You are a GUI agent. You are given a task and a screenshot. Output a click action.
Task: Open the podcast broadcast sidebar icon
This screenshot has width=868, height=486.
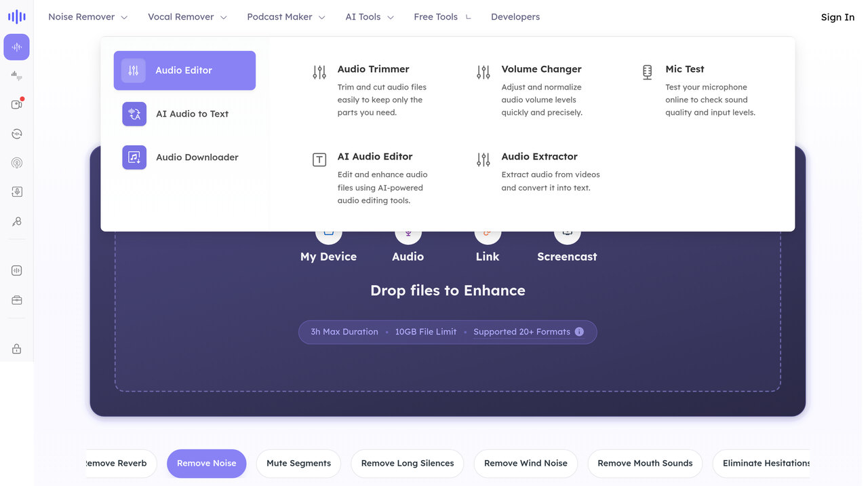click(17, 163)
